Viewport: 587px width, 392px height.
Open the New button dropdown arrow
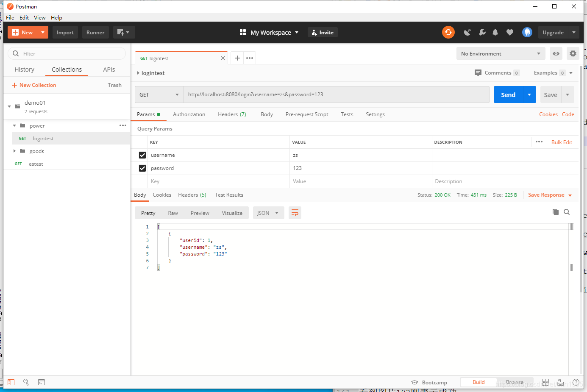click(43, 32)
